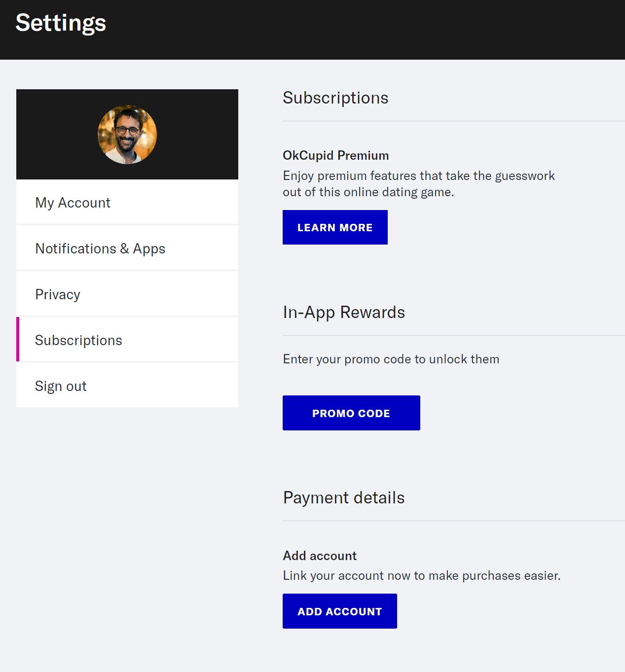The image size is (625, 672).
Task: Click Add Account under Payment details
Action: (x=339, y=611)
